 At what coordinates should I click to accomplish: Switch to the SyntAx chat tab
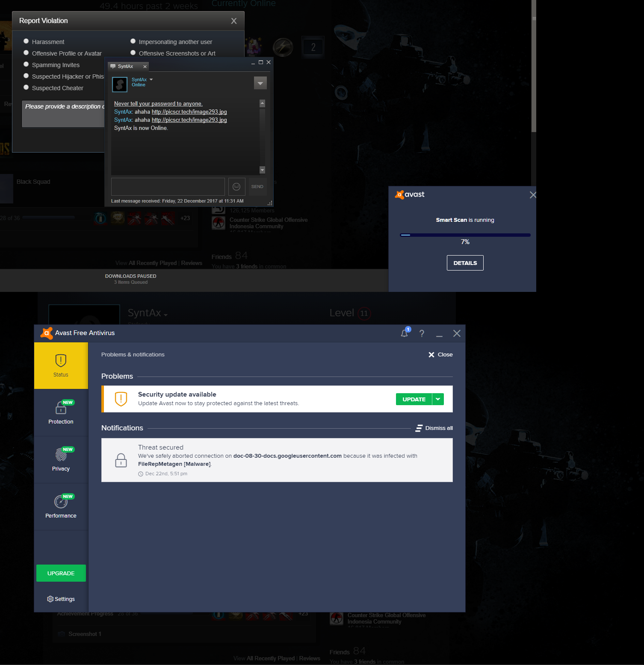click(x=125, y=67)
